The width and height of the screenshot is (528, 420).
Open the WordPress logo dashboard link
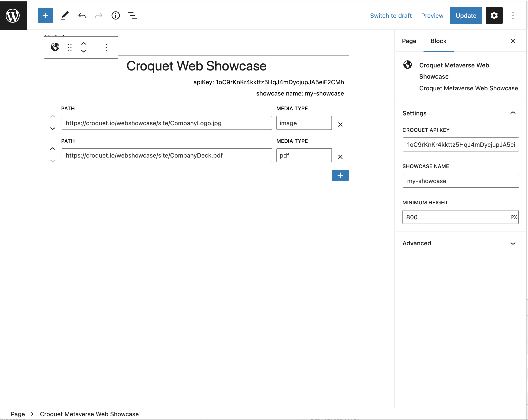(x=13, y=16)
